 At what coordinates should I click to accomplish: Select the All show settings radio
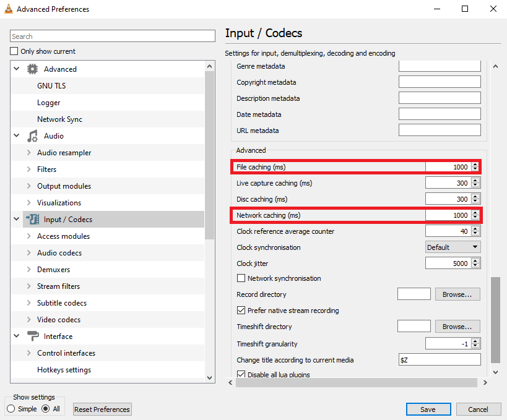(x=46, y=409)
